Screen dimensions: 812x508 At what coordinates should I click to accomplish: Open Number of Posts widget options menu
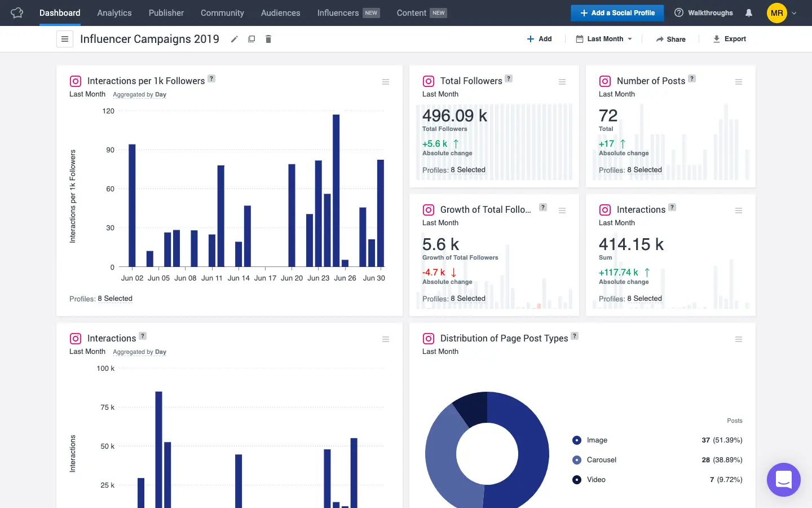[x=738, y=82]
